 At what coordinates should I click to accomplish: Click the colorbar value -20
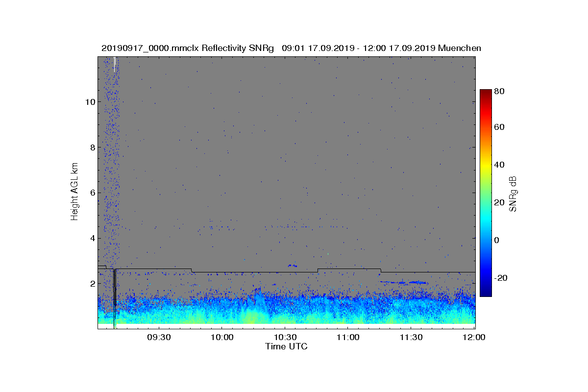click(501, 278)
